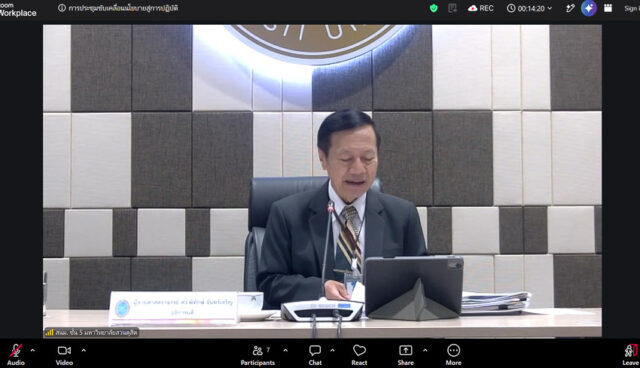
Task: Open the More options menu
Action: 453,354
